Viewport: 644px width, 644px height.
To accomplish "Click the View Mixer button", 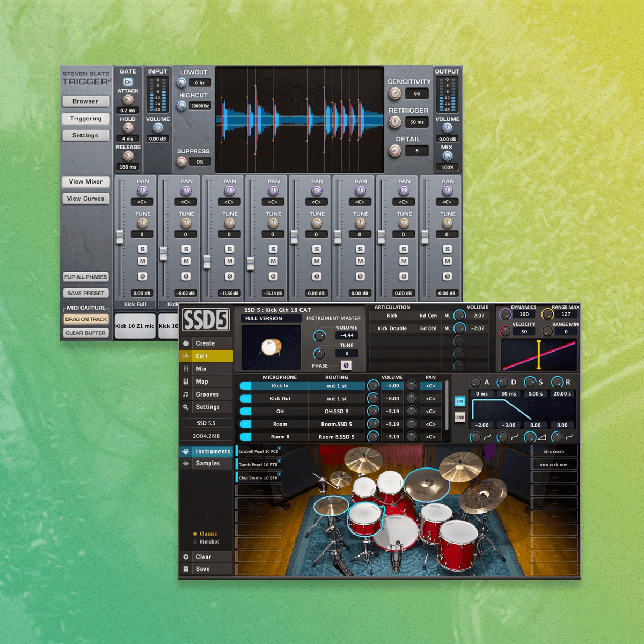I will click(x=86, y=182).
